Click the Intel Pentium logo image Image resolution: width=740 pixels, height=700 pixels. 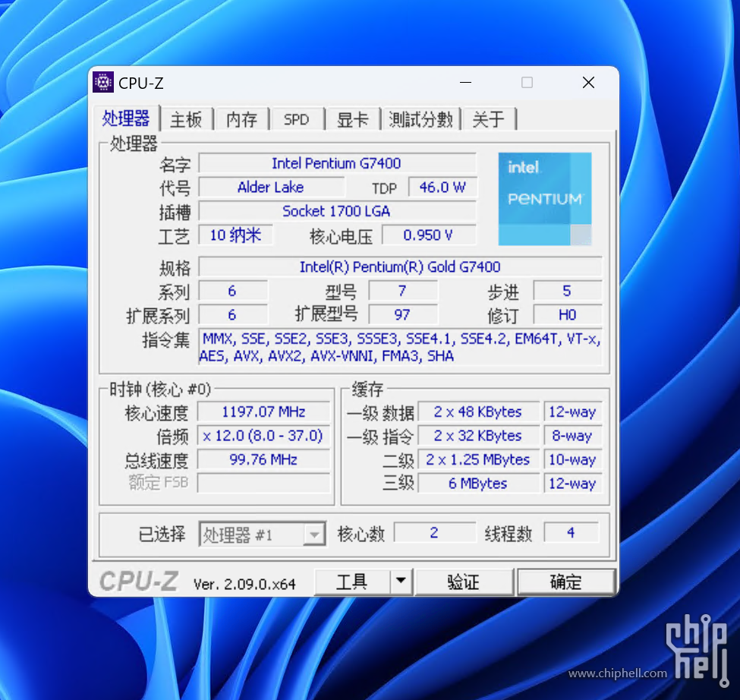(545, 199)
